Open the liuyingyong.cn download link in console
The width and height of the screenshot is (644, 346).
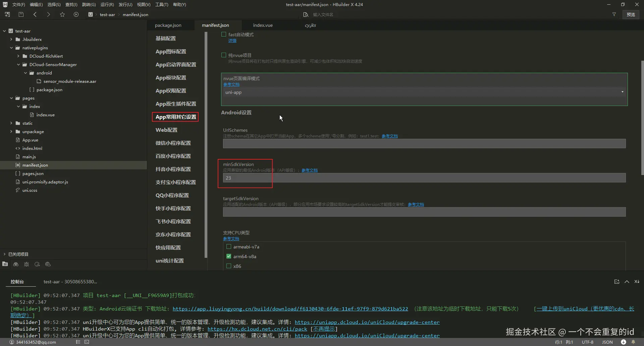(290, 309)
